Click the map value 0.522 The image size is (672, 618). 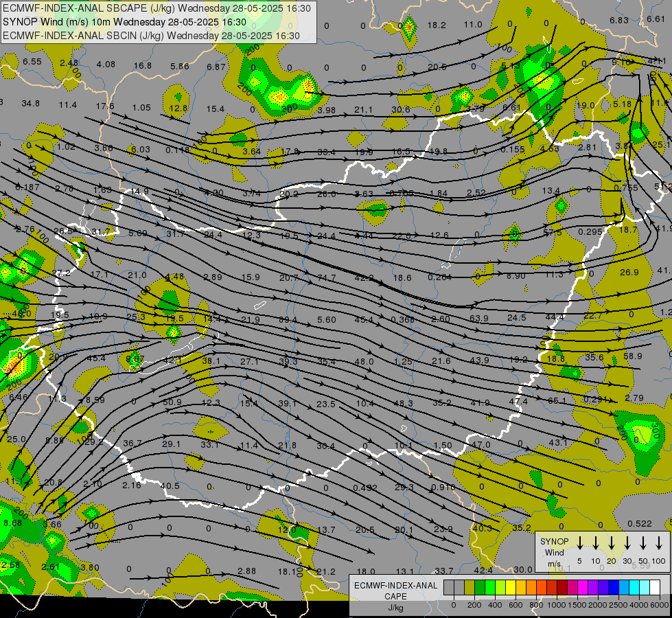point(640,524)
